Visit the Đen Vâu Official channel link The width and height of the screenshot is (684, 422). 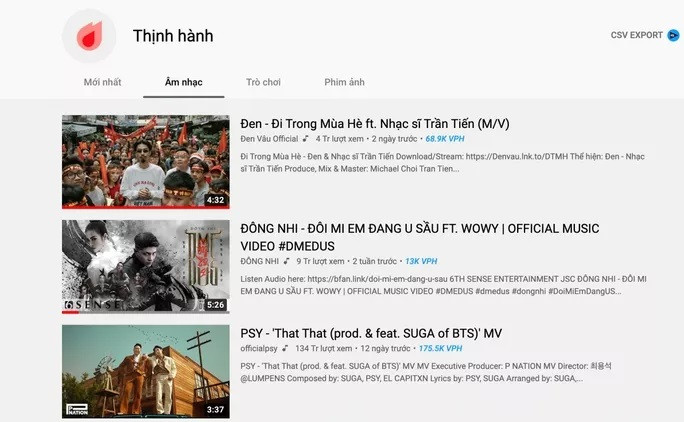point(269,139)
